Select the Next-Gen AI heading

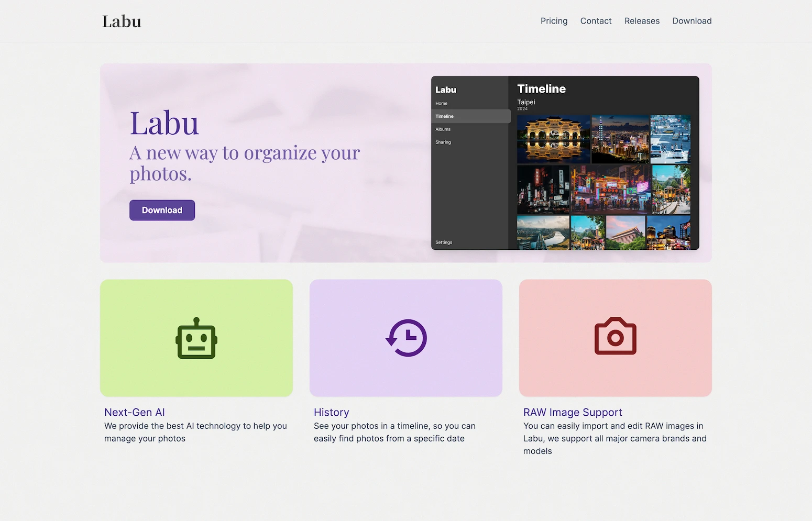(135, 413)
